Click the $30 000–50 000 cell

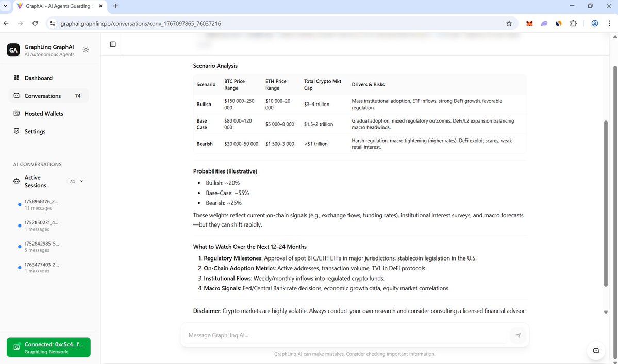tap(241, 144)
